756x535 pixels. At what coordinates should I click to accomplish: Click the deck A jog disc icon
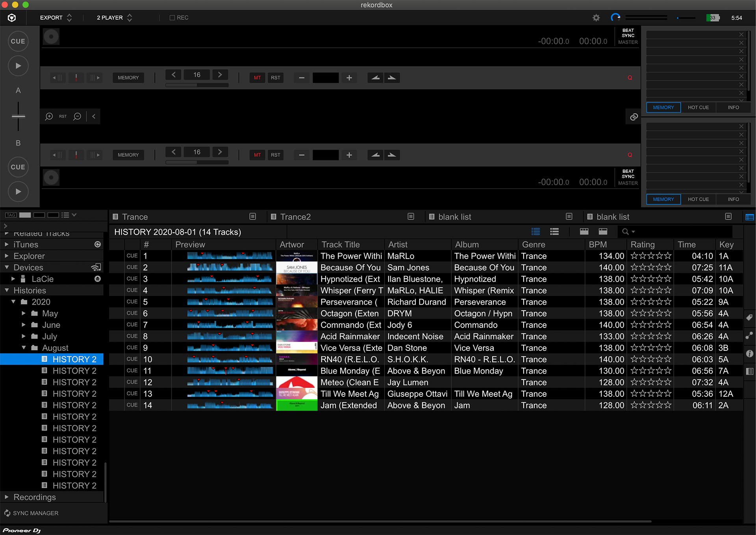pos(51,37)
